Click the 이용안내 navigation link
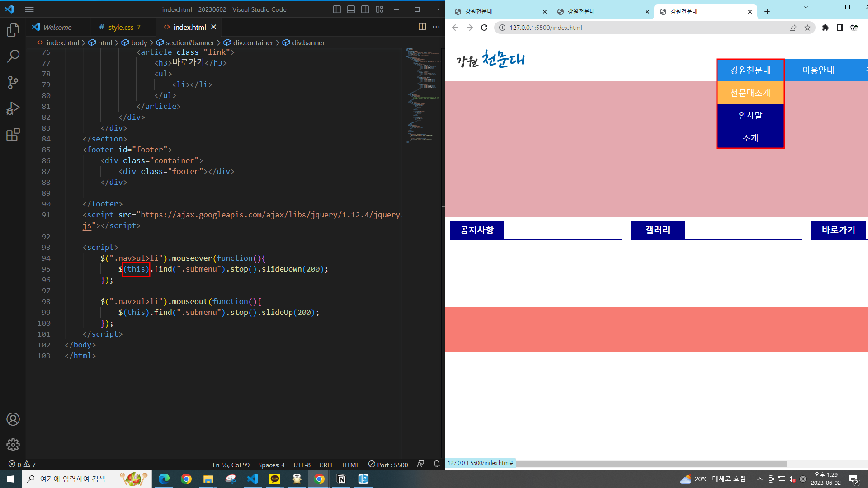Viewport: 868px width, 488px height. pos(818,70)
